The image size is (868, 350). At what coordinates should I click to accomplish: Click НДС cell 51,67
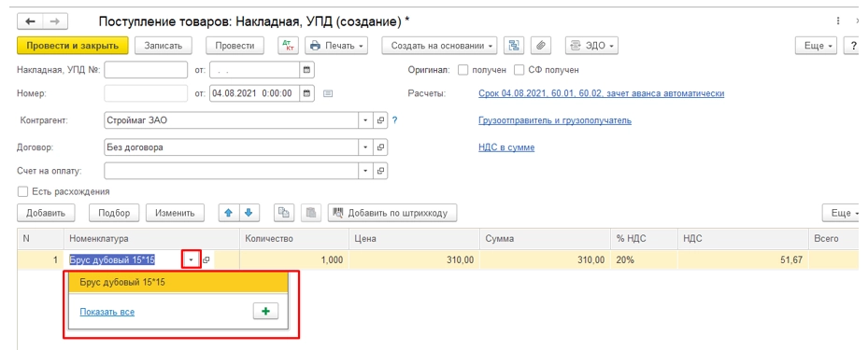pos(743,259)
